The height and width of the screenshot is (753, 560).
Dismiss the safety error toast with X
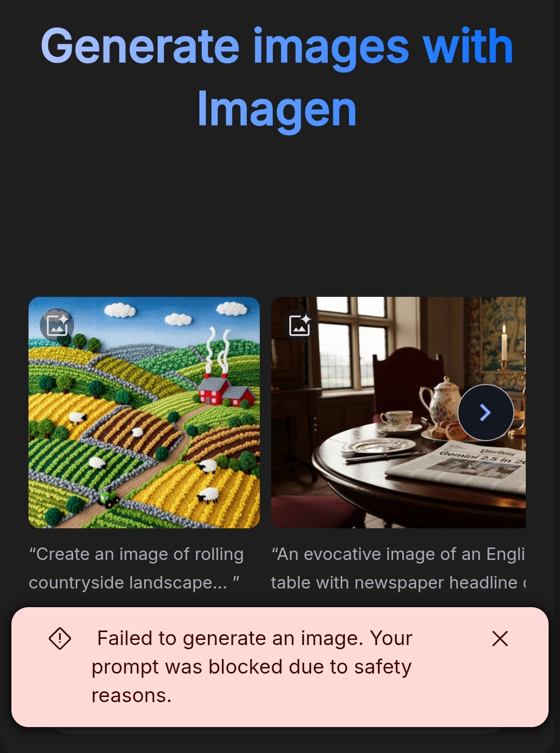pyautogui.click(x=500, y=639)
